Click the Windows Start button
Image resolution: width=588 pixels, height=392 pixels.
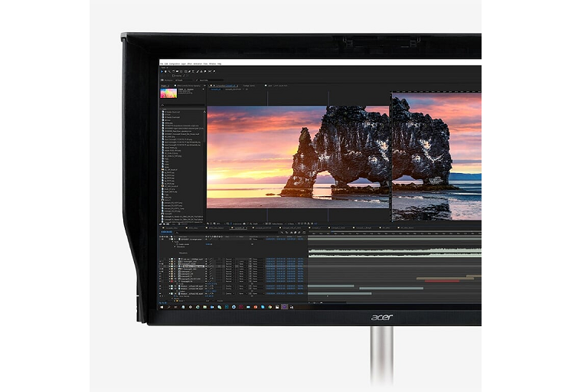162,305
